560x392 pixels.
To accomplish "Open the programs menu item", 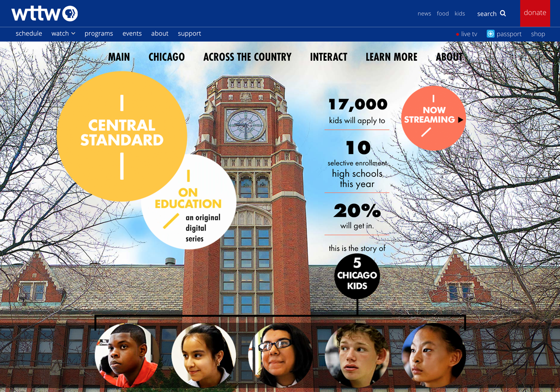I will 99,34.
